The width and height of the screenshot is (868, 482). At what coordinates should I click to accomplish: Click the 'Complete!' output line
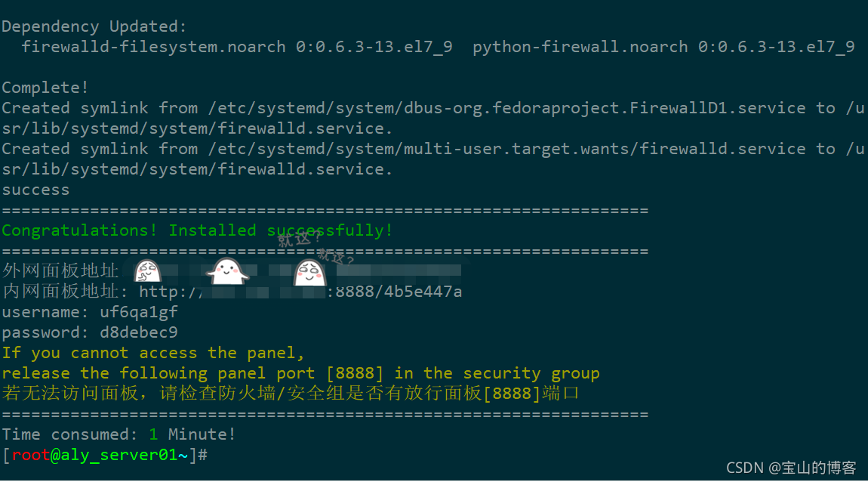tap(45, 88)
